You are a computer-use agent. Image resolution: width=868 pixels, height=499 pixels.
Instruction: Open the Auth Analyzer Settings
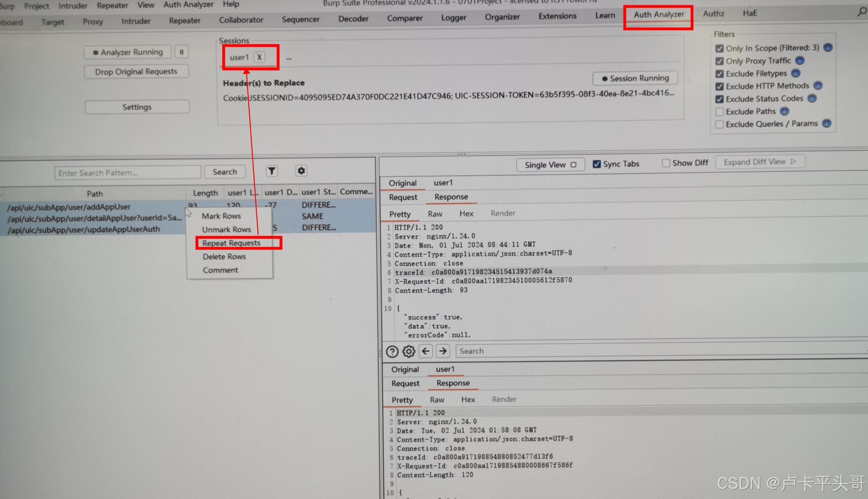pos(137,106)
